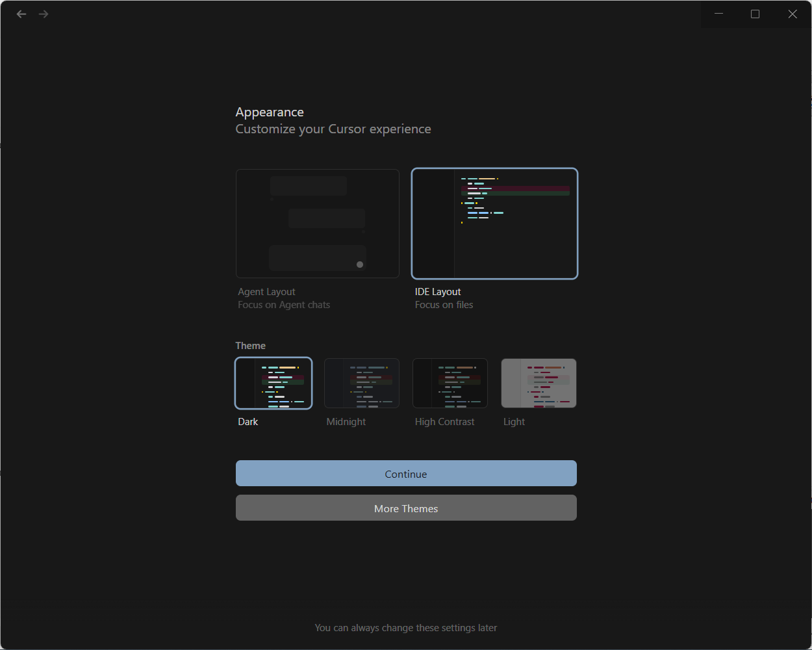The height and width of the screenshot is (650, 812).
Task: Pick the High Contrast theme thumbnail
Action: coord(450,383)
